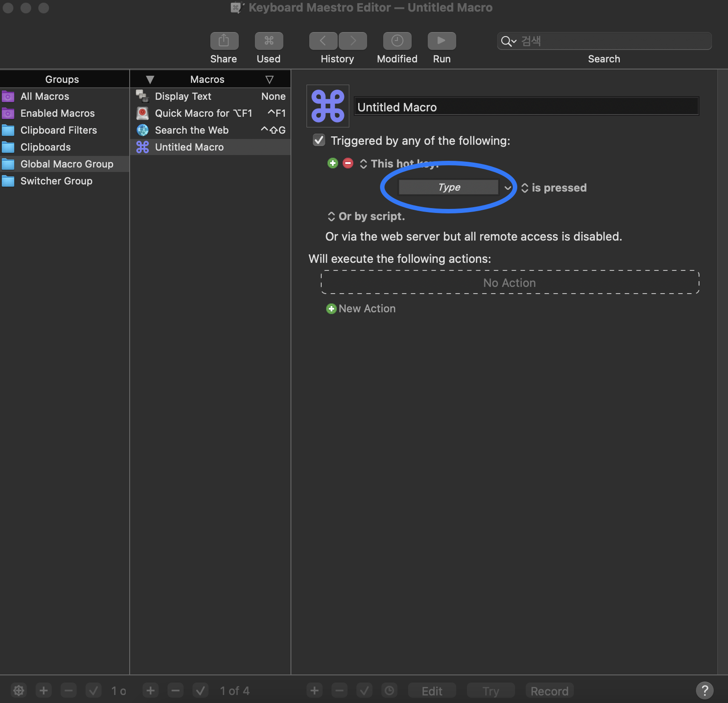Screen dimensions: 728x703
Task: Delete group with the minus button
Action: (69, 691)
